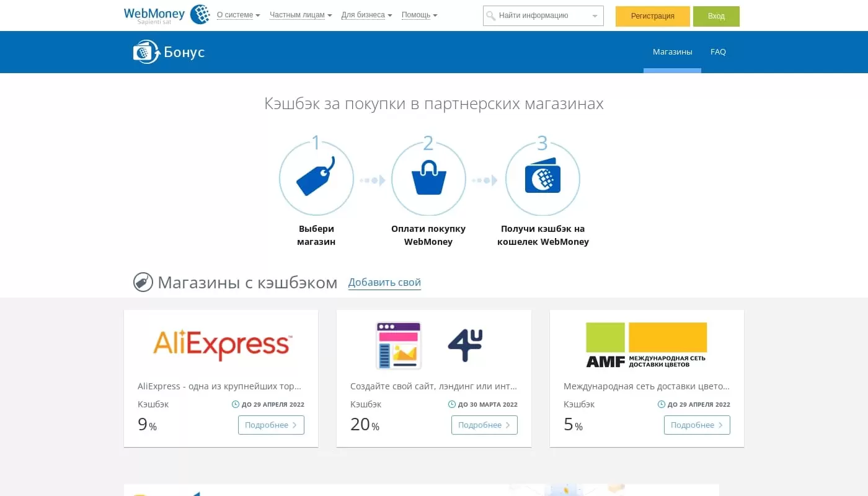Click the Бонус wallet icon
Screen dimensions: 868x496
point(146,52)
